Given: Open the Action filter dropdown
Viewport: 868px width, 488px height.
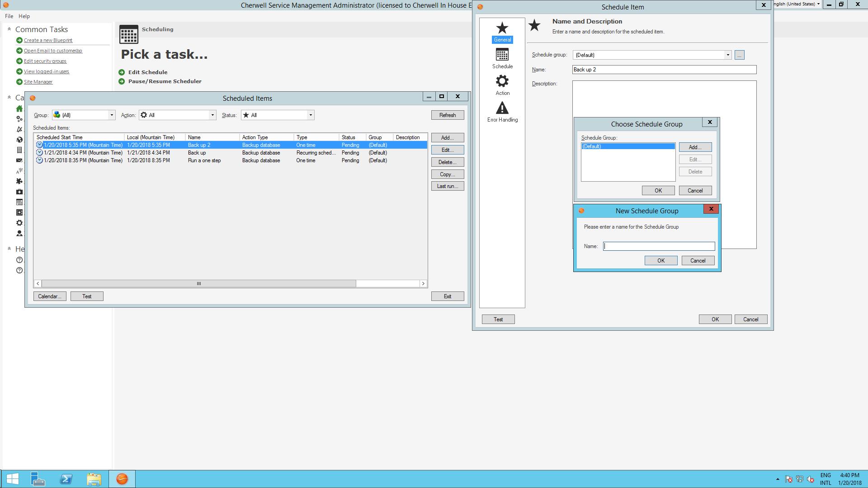Looking at the screenshot, I should point(212,115).
